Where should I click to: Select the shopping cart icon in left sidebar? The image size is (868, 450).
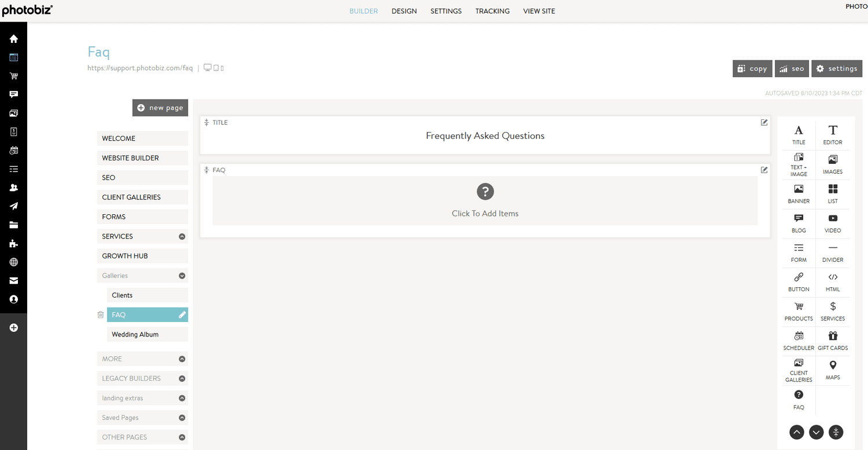(x=13, y=76)
